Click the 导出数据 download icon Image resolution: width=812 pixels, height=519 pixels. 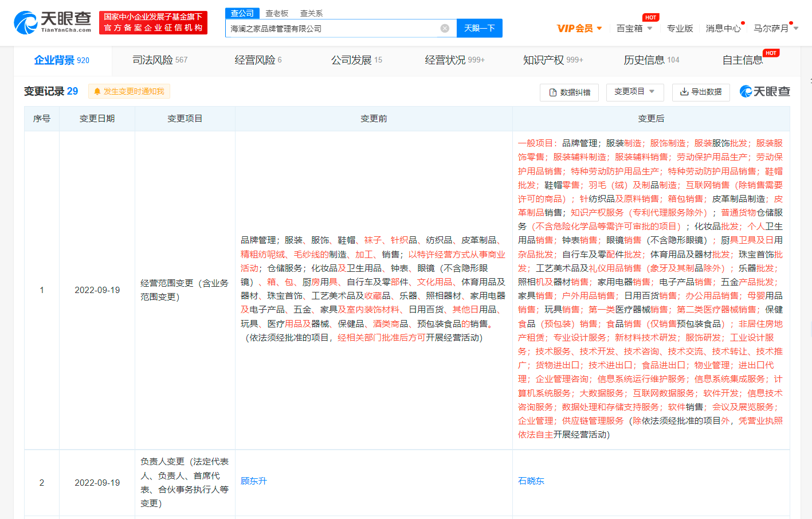click(x=684, y=92)
